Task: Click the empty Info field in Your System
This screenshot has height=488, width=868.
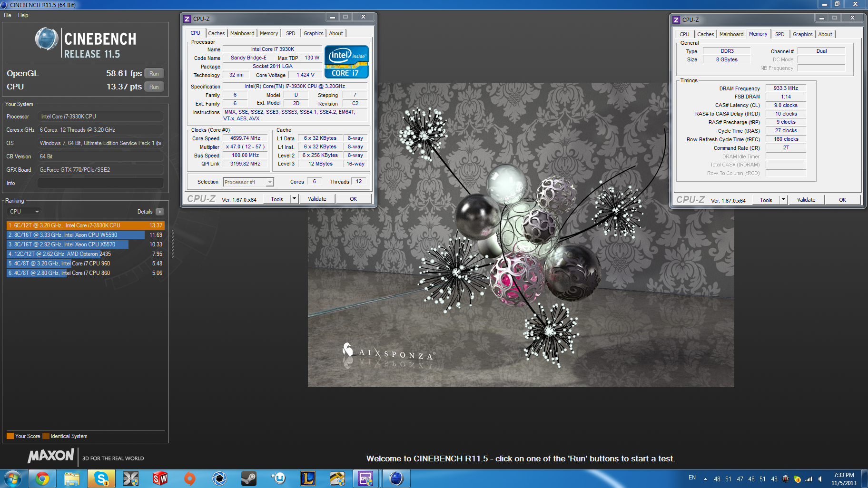Action: tap(100, 183)
